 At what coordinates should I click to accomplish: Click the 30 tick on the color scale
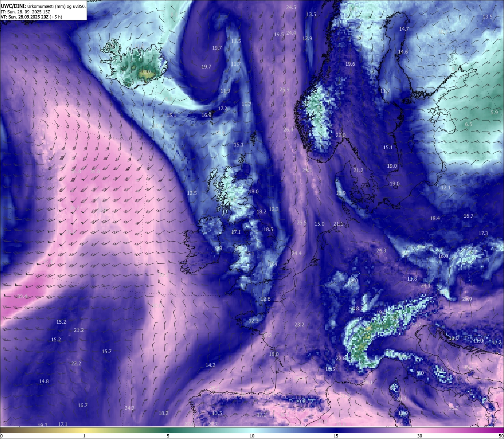click(420, 436)
